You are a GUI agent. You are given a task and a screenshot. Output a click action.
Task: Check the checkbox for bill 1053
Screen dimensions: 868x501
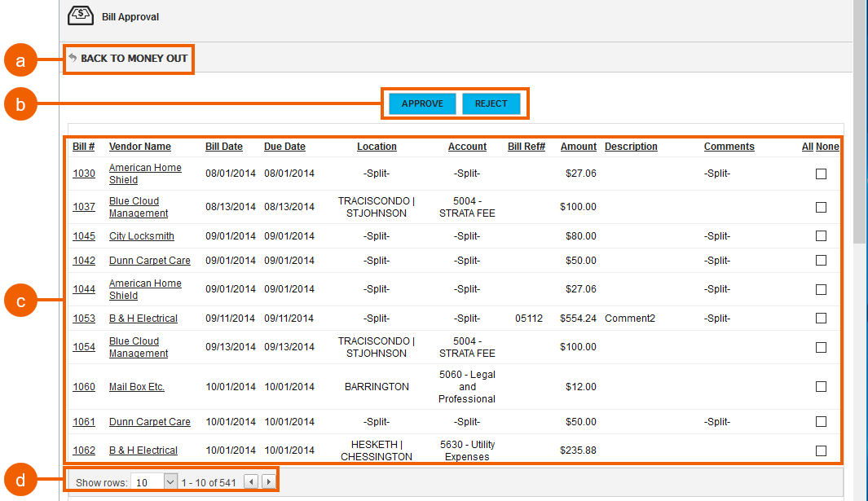tap(821, 319)
